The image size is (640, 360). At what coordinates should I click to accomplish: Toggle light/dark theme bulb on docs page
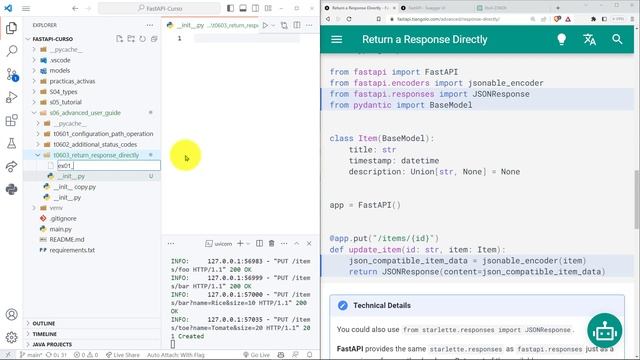[x=562, y=39]
